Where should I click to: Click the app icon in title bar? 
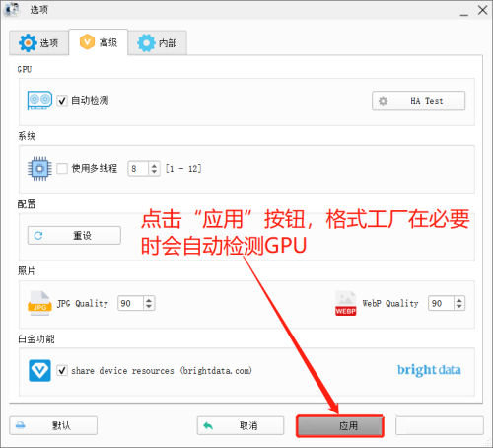(12, 10)
